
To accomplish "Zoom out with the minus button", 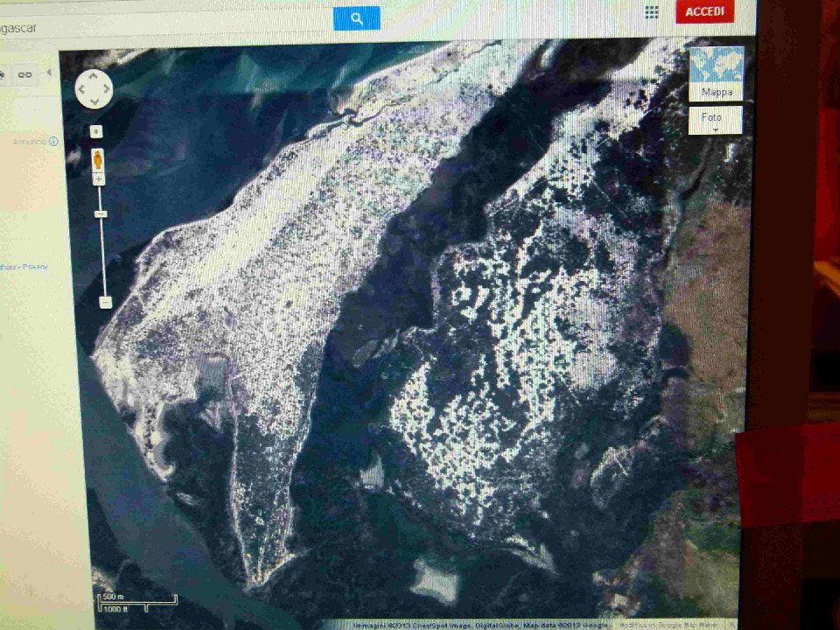I will (x=106, y=303).
